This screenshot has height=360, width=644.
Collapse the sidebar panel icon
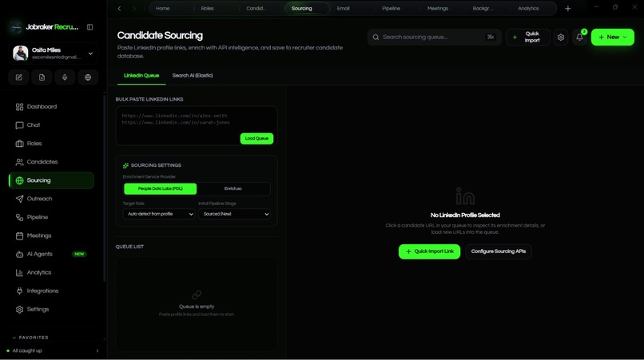tap(90, 27)
